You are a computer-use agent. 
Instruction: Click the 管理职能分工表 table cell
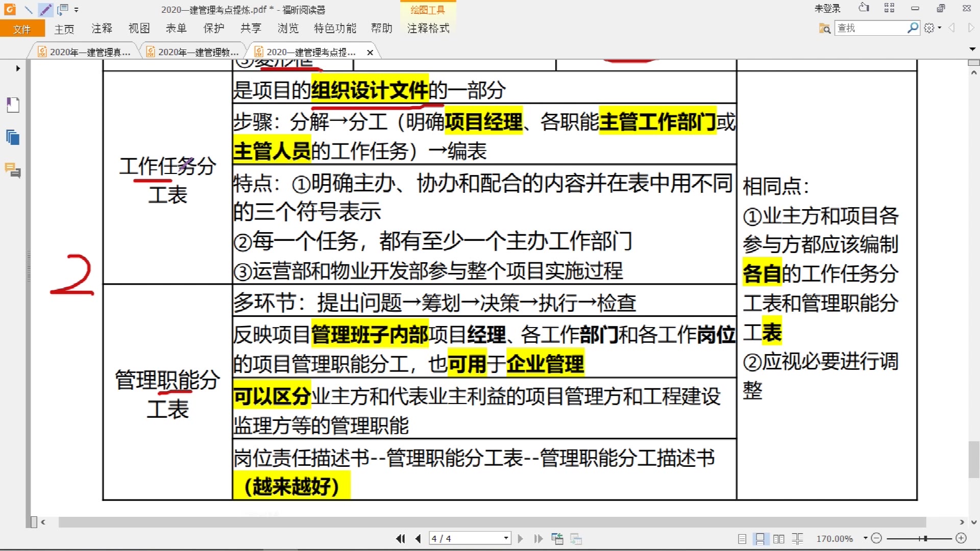click(167, 392)
